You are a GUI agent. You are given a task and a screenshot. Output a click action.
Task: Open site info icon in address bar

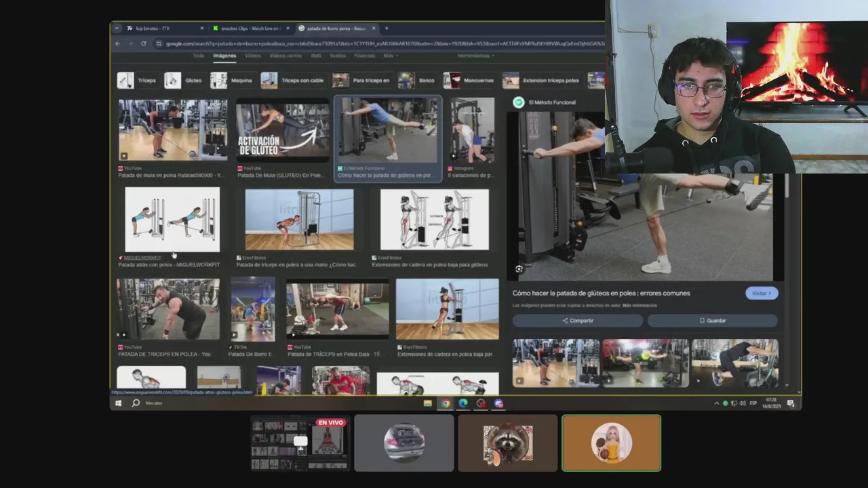(x=159, y=43)
